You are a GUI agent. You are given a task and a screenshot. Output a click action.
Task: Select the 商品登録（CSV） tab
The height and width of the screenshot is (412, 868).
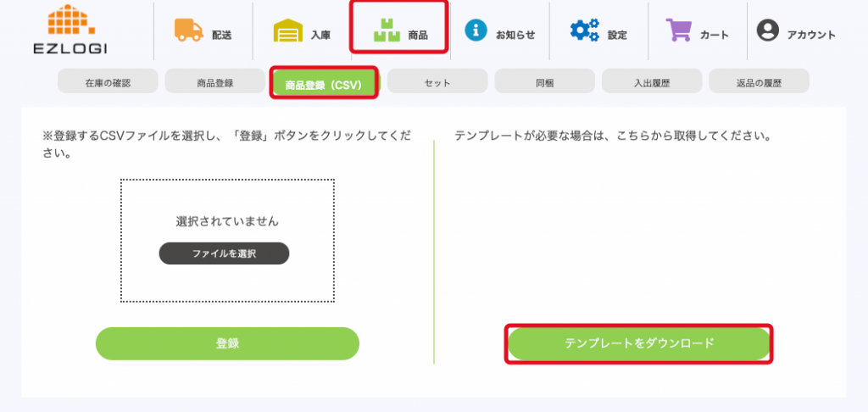click(x=324, y=85)
